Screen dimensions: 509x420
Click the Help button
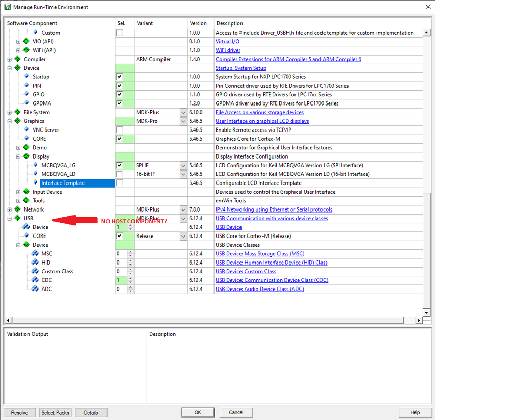[415, 412]
